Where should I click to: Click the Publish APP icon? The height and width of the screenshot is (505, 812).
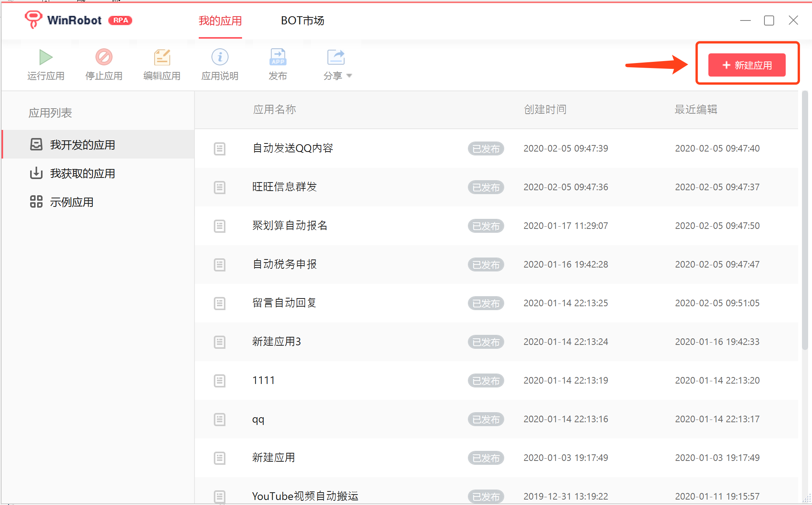click(x=278, y=57)
